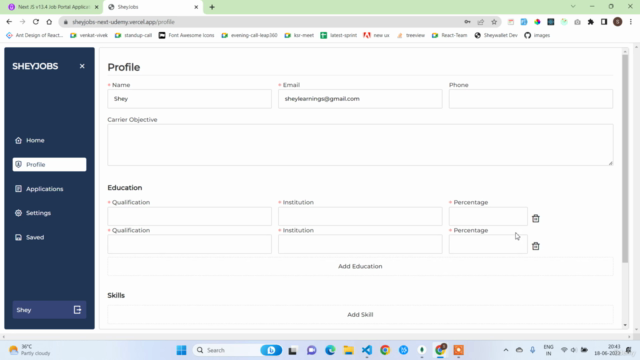Screen dimensions: 640x360
Task: Click the Add Education button
Action: tap(360, 266)
